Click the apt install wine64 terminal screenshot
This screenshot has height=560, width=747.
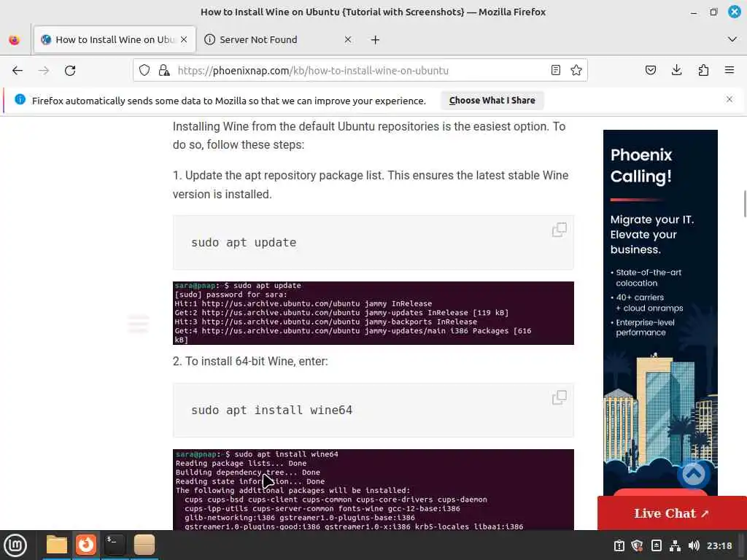coord(373,489)
